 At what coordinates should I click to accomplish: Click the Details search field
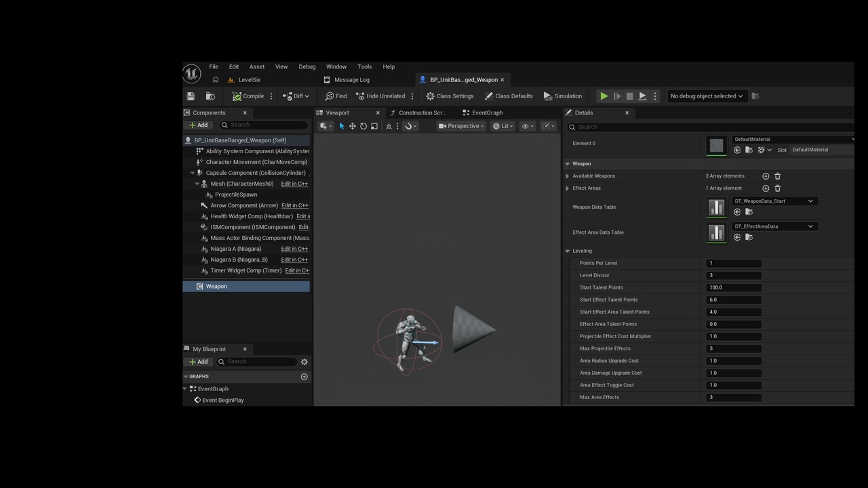click(710, 127)
